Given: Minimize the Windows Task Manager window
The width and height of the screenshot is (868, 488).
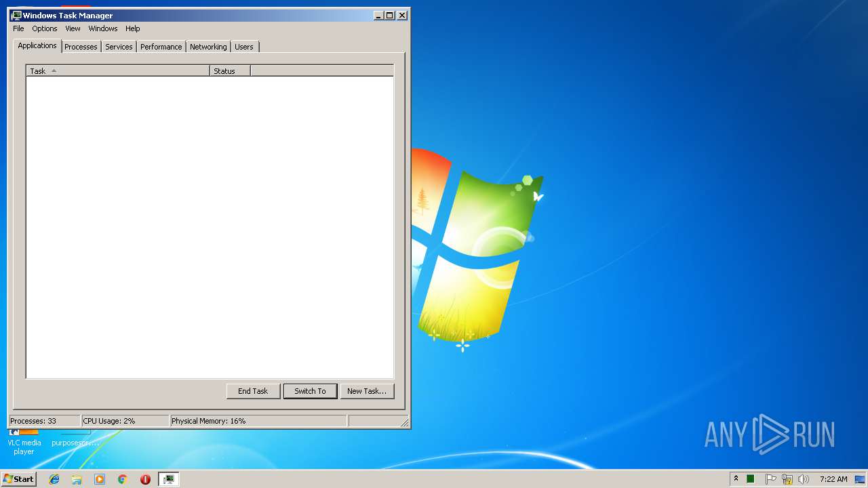Looking at the screenshot, I should (378, 15).
